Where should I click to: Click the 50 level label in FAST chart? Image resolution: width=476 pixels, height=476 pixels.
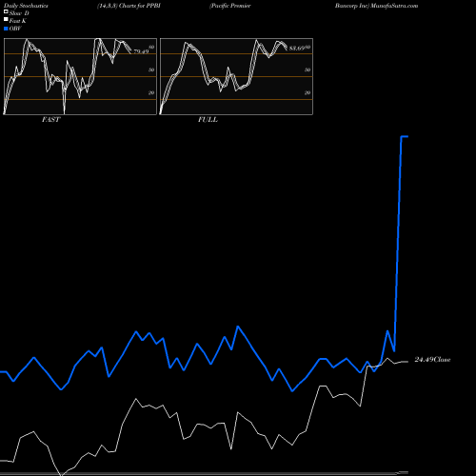pyautogui.click(x=151, y=69)
